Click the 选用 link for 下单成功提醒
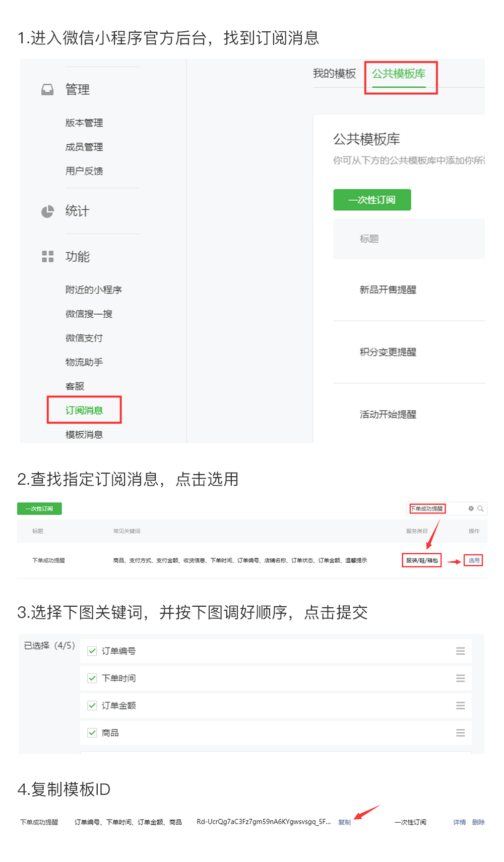Screen dimensions: 504x862 pyautogui.click(x=474, y=560)
